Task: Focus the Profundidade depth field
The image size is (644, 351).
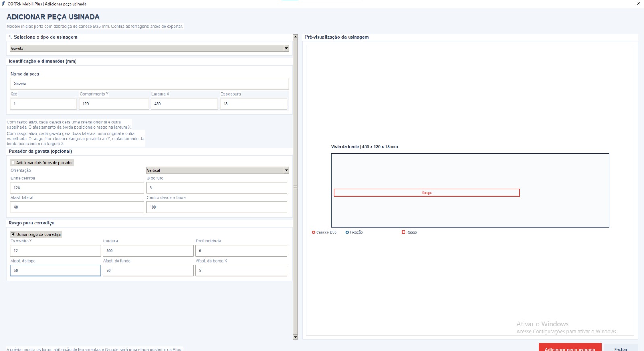Action: point(241,251)
